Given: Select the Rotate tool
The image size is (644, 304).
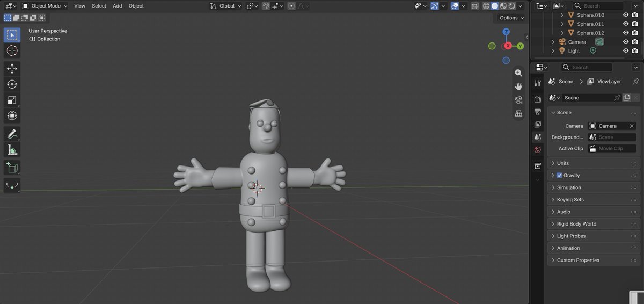Looking at the screenshot, I should (12, 84).
